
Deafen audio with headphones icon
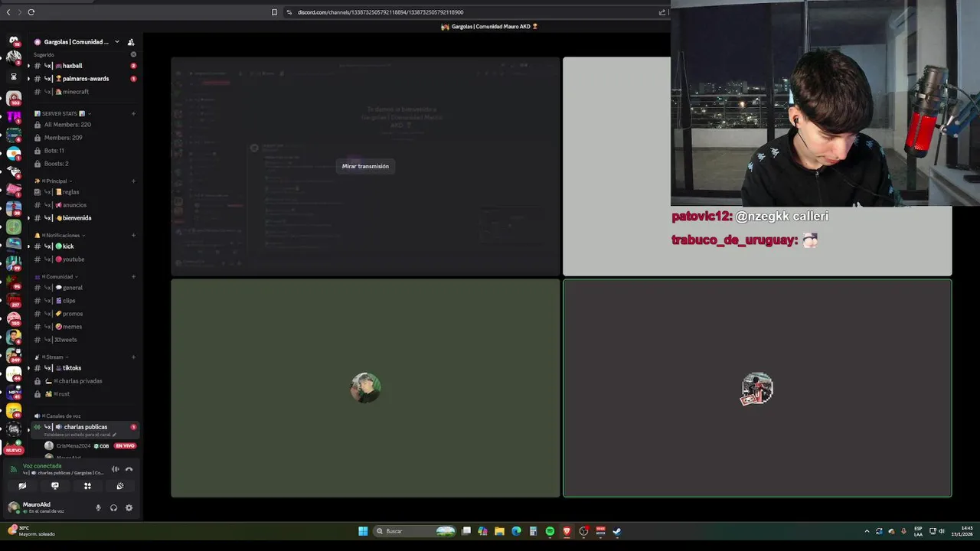click(113, 507)
